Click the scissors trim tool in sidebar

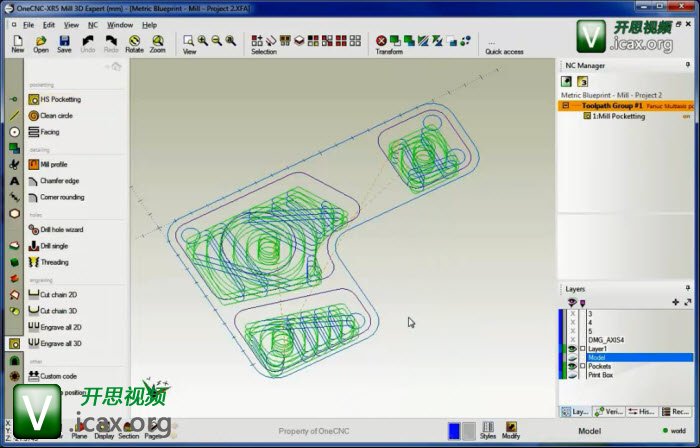[x=14, y=164]
